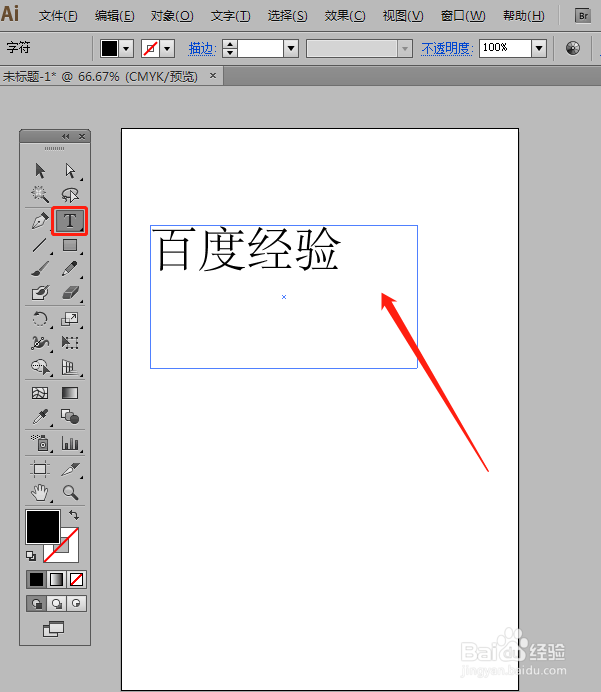Adjust stroke weight stepper arrows
This screenshot has height=692, width=601.
[230, 49]
